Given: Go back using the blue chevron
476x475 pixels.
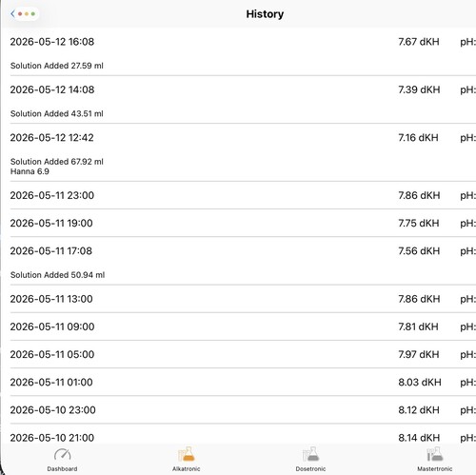Looking at the screenshot, I should coord(12,13).
